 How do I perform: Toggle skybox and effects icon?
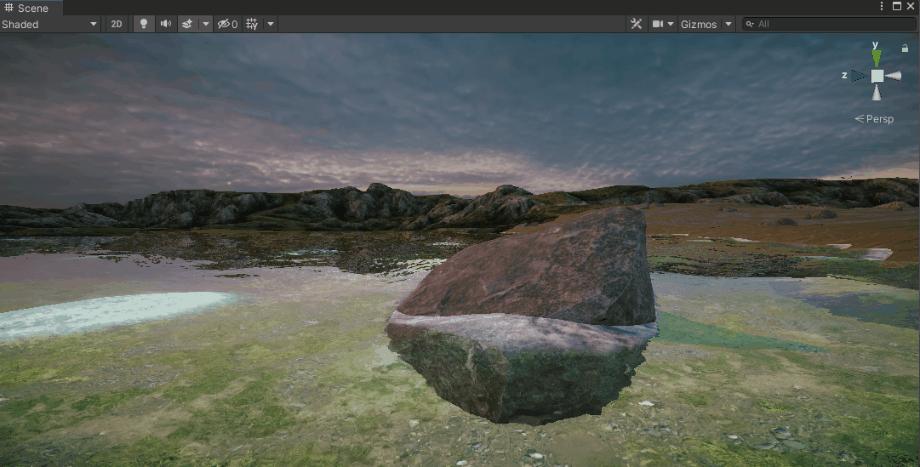[187, 24]
